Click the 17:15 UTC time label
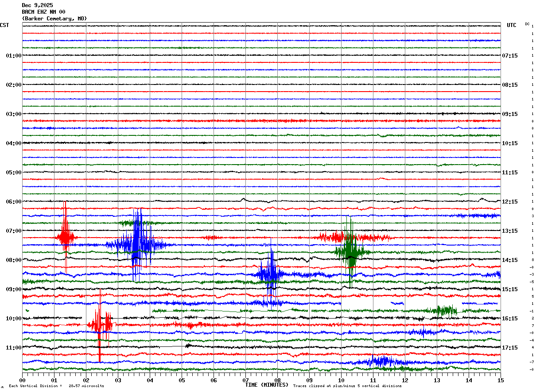The image size is (536, 392). pyautogui.click(x=509, y=348)
